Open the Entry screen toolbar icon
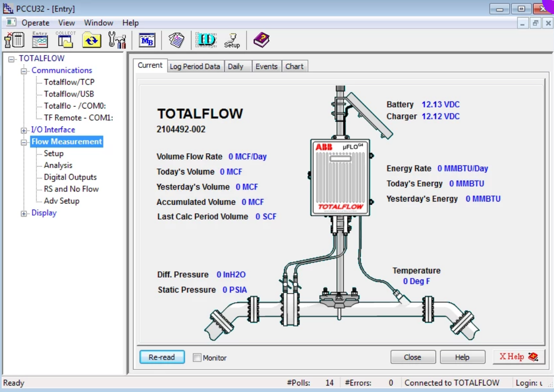Image resolution: width=554 pixels, height=392 pixels. (x=40, y=40)
